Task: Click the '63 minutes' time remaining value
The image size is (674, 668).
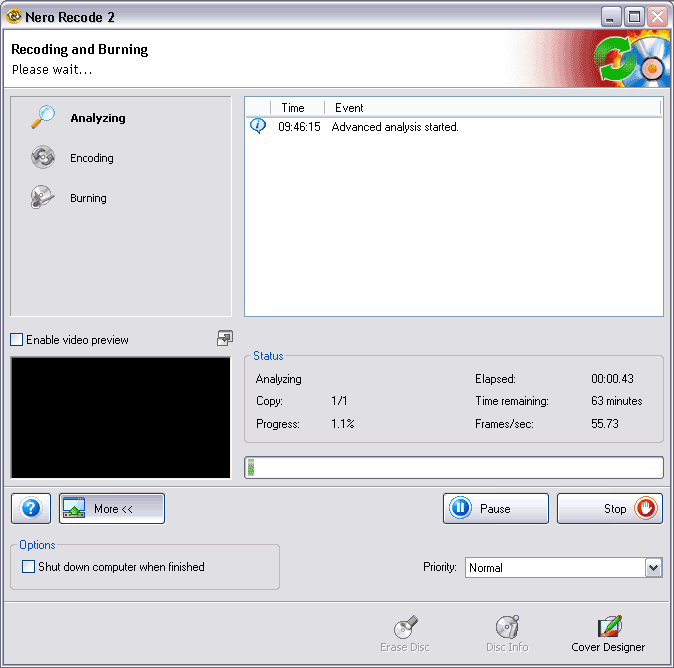Action: click(x=617, y=401)
